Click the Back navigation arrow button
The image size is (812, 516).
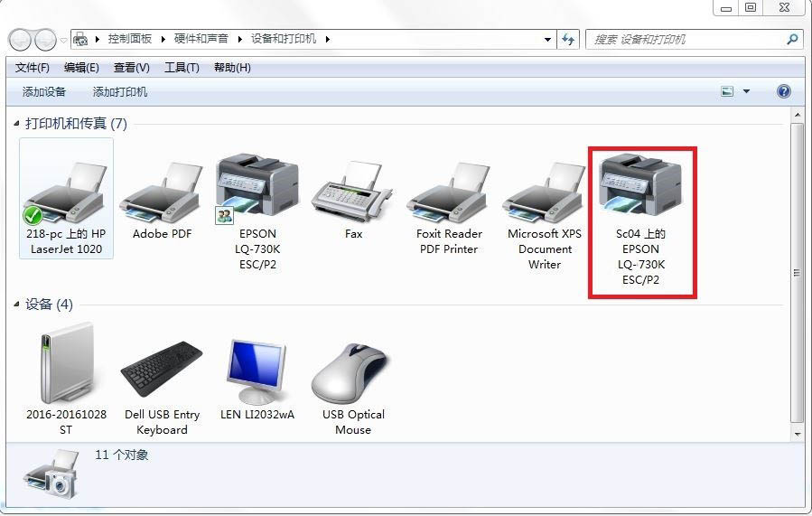click(20, 40)
